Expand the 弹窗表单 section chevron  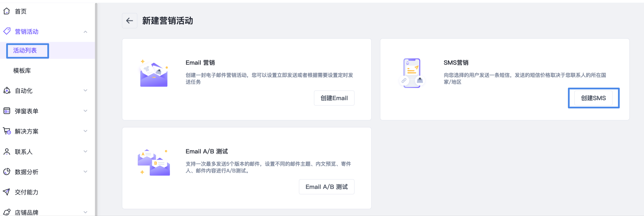86,111
